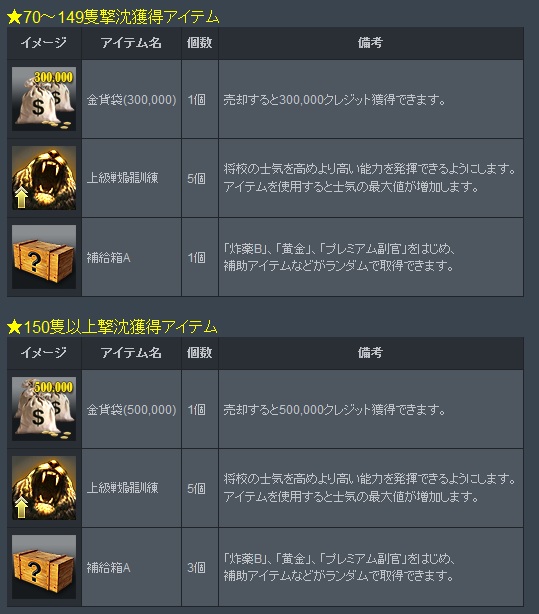539x614 pixels.
Task: Click the 300,000 gold coin bag icon
Action: [44, 99]
